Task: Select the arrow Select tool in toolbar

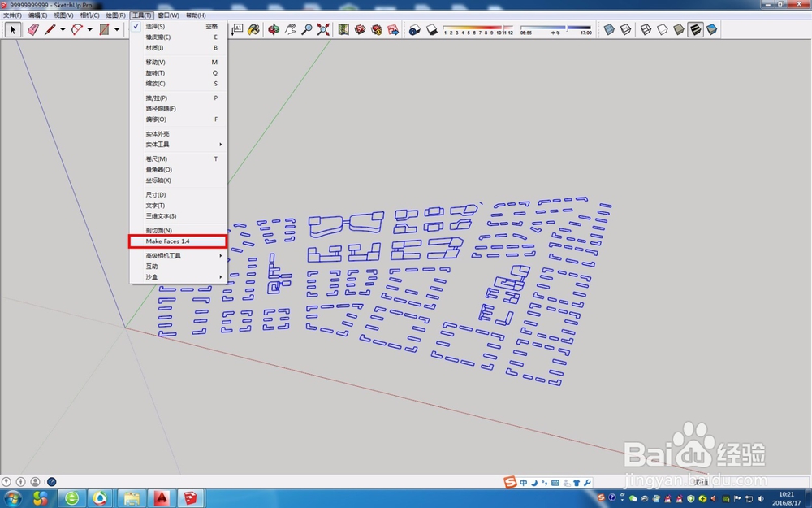Action: pos(13,29)
